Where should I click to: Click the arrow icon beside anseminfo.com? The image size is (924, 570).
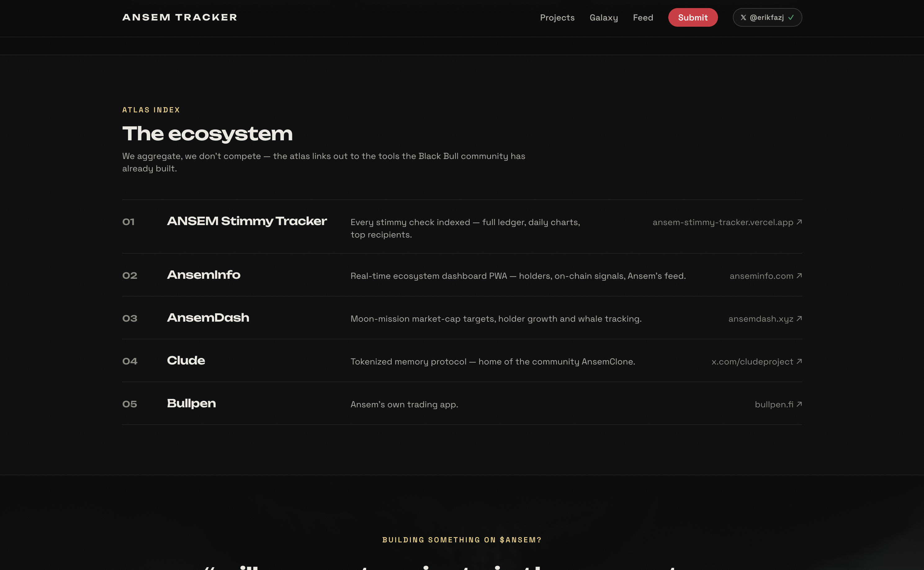click(x=799, y=276)
